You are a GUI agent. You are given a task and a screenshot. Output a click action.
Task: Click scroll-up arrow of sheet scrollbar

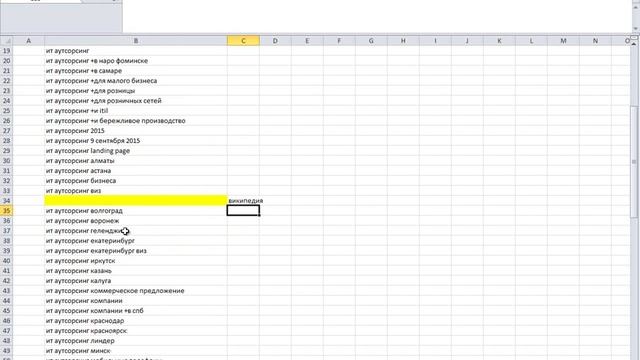point(634,43)
